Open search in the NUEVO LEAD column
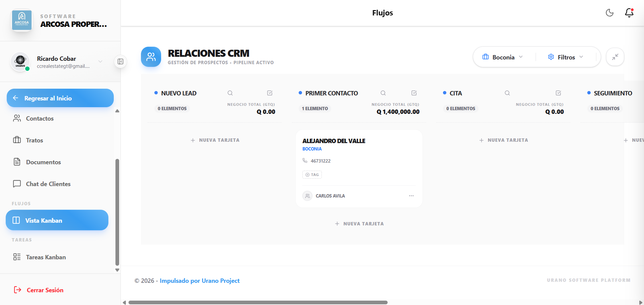The height and width of the screenshot is (305, 644). click(x=230, y=93)
